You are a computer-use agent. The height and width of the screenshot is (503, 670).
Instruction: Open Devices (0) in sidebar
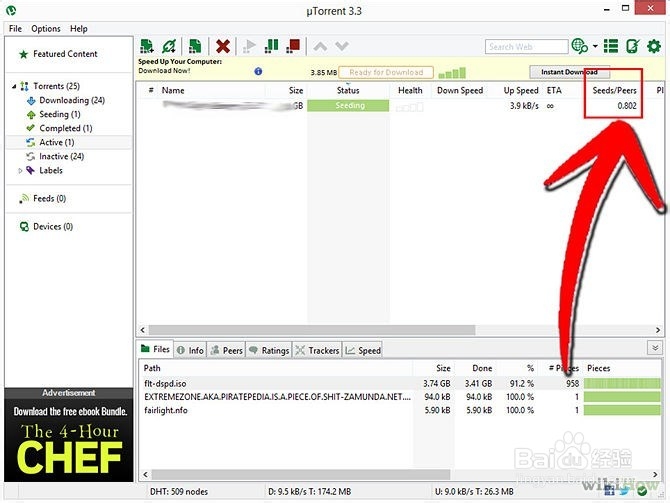(x=53, y=226)
